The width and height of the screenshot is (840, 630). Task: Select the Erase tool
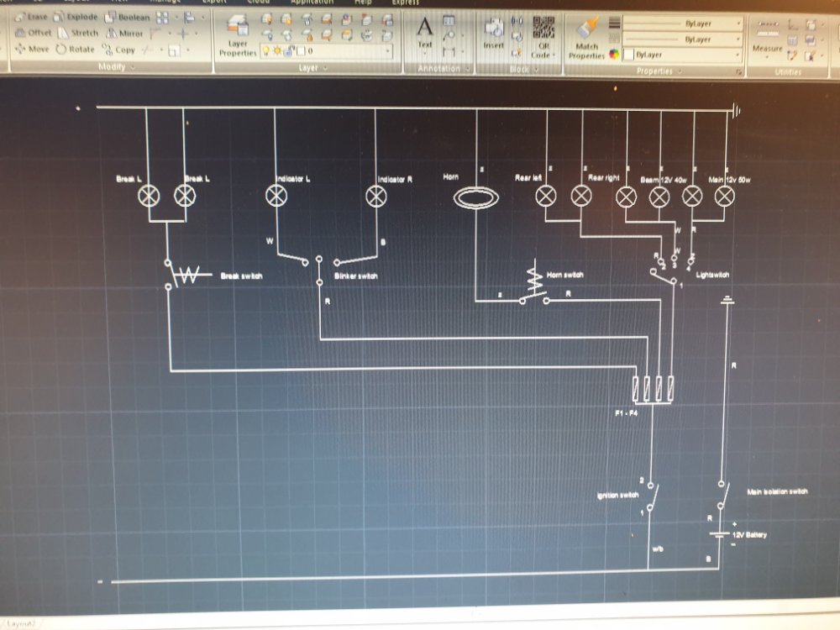pyautogui.click(x=31, y=17)
